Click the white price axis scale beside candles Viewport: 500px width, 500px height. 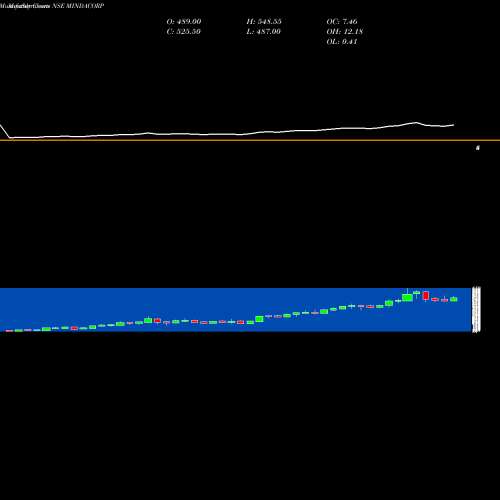click(476, 309)
